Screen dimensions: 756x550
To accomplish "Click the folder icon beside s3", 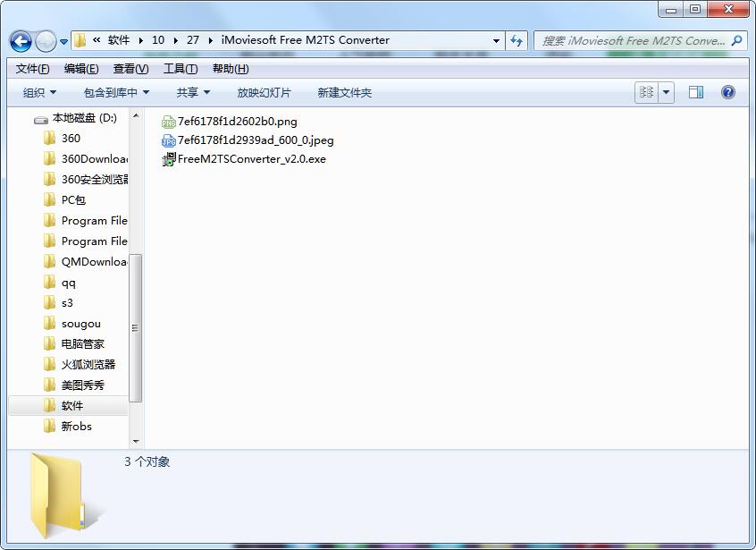I will (x=49, y=302).
